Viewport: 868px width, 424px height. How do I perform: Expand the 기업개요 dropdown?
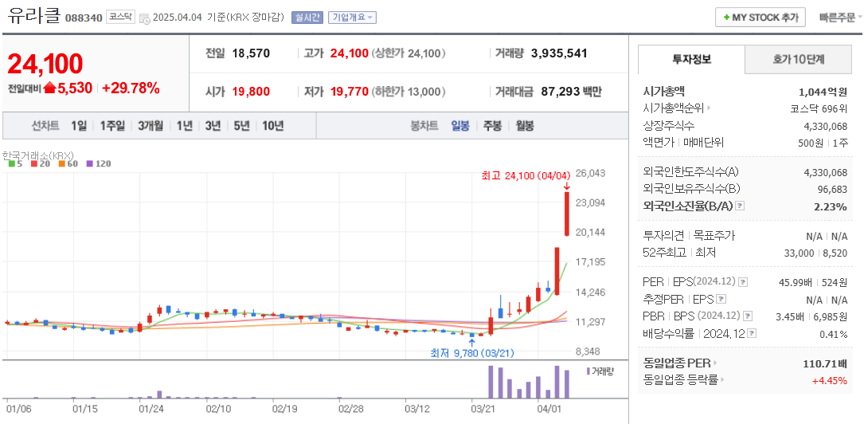[352, 18]
